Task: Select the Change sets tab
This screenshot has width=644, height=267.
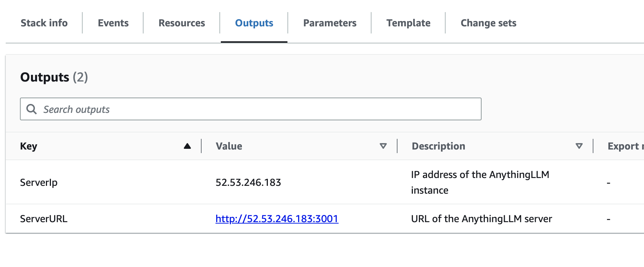Action: [488, 23]
